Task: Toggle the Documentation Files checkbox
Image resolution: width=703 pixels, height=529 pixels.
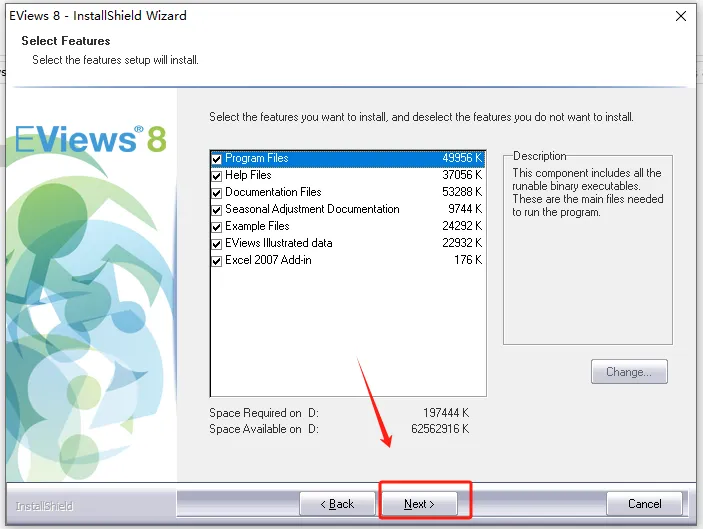Action: (x=217, y=193)
